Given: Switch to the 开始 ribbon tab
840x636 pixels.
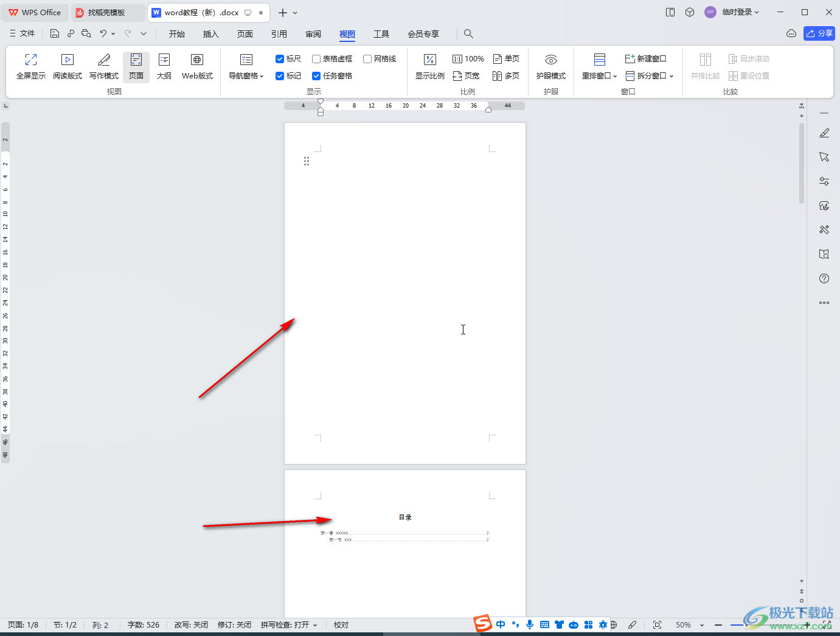Looking at the screenshot, I should (177, 34).
